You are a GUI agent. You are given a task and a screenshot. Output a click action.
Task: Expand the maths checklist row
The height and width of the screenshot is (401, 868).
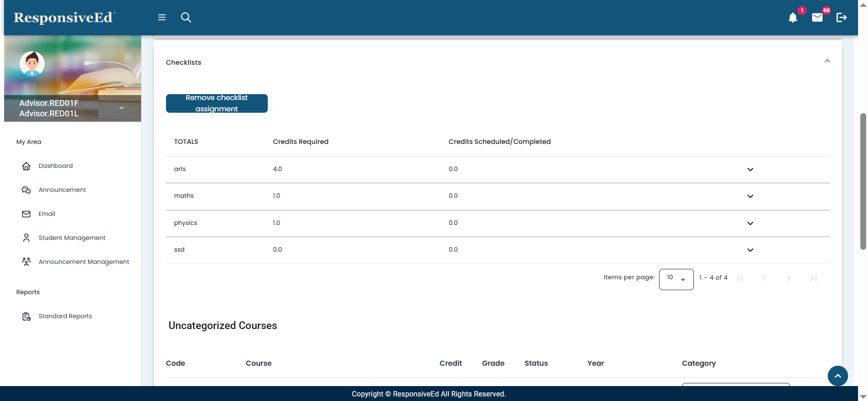750,196
